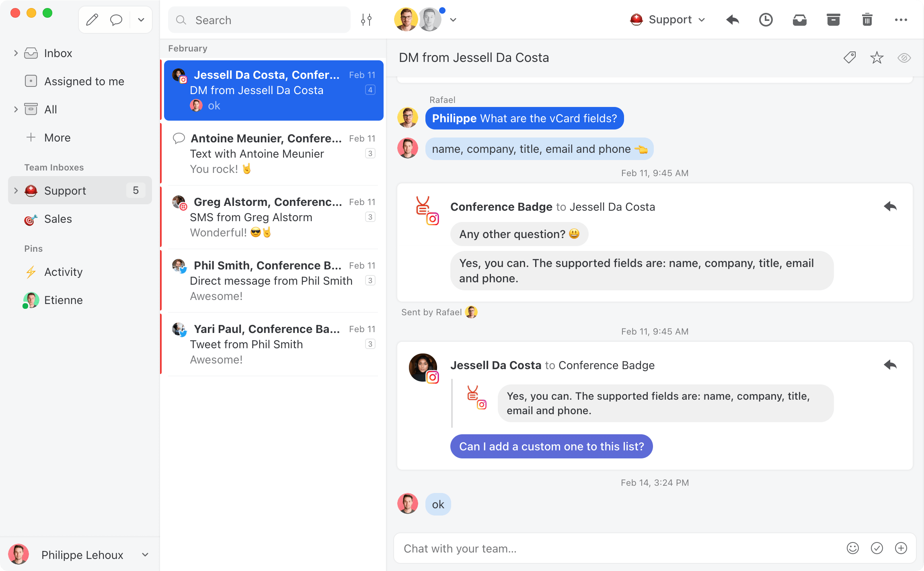Open Philippe Lehoux account menu chevron
Viewport: 924px width, 571px height.
coord(145,555)
